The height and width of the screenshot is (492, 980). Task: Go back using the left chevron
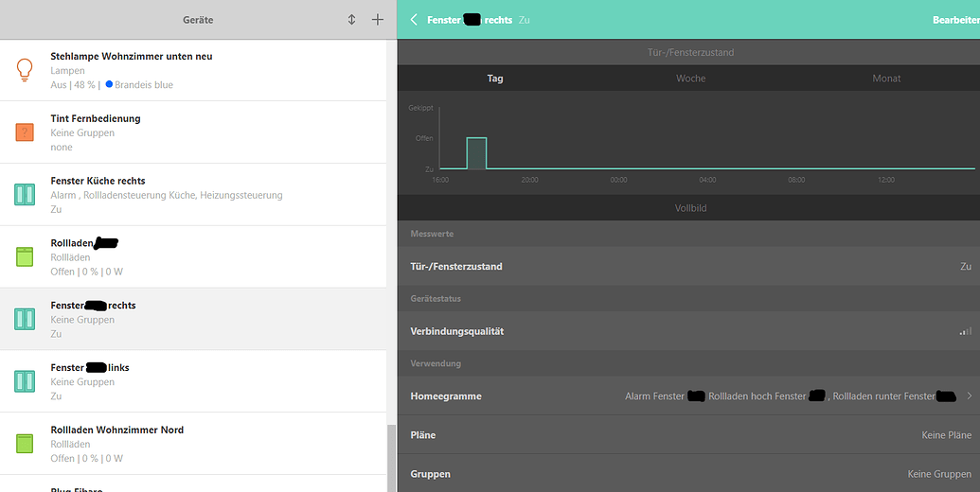click(x=414, y=20)
